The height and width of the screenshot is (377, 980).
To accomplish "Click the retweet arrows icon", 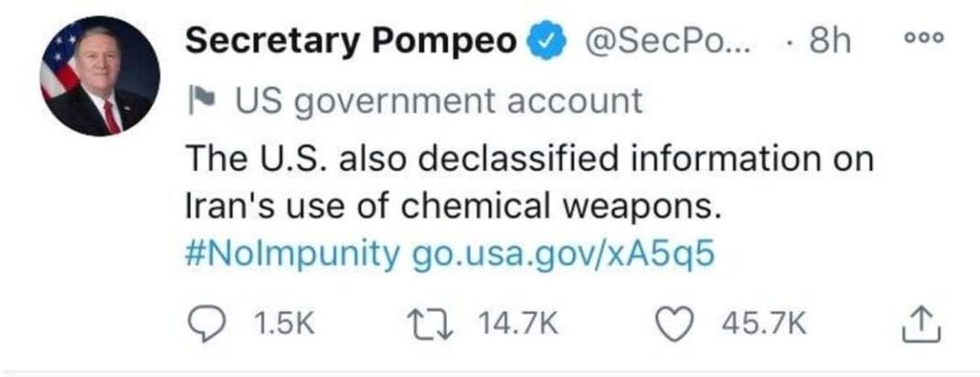I will (433, 324).
